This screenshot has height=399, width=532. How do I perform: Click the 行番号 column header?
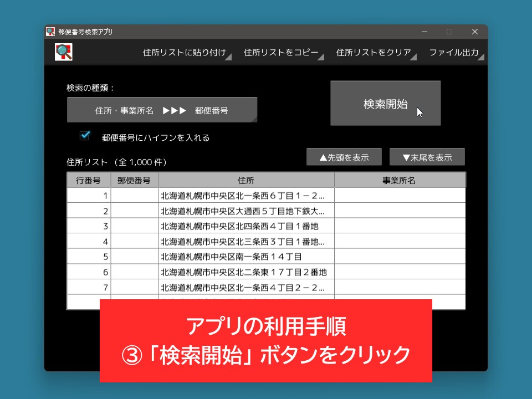(89, 180)
